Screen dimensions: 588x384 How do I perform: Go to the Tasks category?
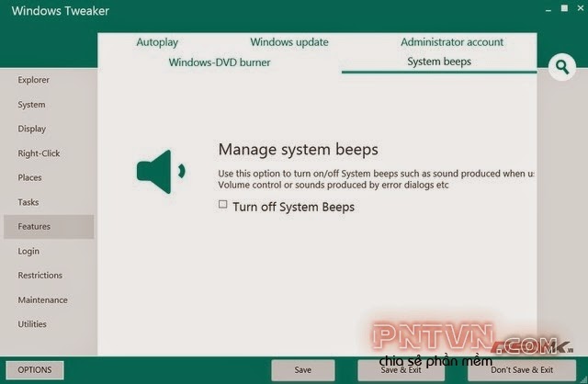click(x=49, y=202)
